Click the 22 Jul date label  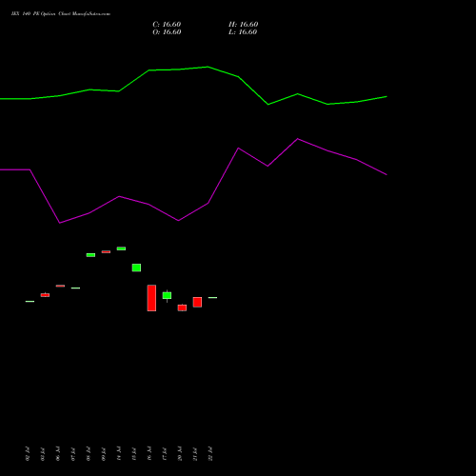210,454
